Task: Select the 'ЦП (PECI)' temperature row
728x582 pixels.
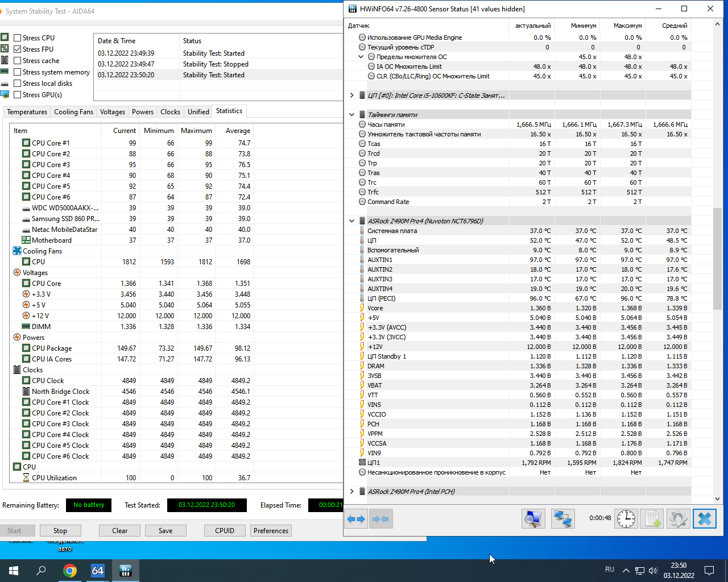Action: click(518, 298)
